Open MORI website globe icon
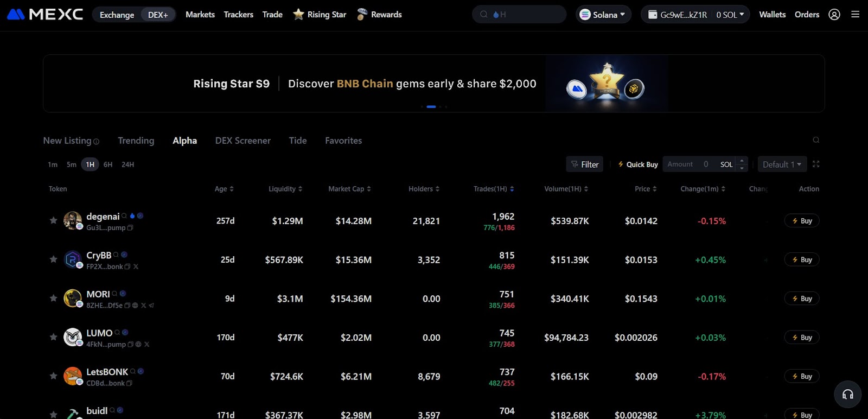The height and width of the screenshot is (419, 868). [135, 306]
